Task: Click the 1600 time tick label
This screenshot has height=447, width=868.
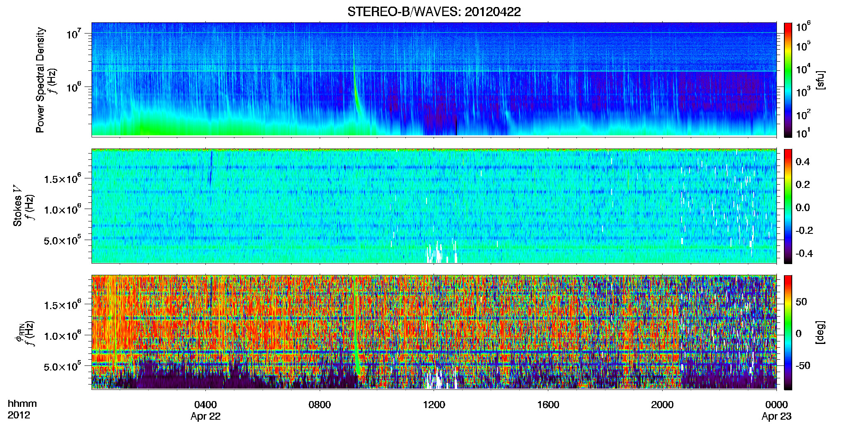Action: [548, 405]
